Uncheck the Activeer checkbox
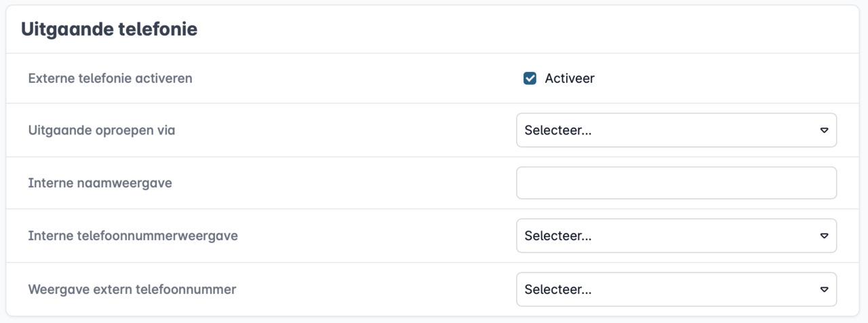Screen dimensions: 868x323 pyautogui.click(x=530, y=78)
